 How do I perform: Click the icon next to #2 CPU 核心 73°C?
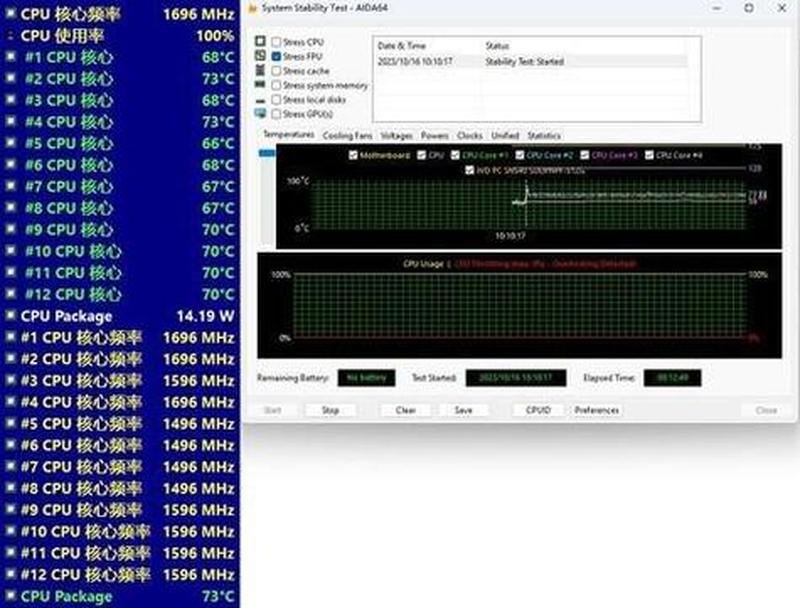point(10,78)
